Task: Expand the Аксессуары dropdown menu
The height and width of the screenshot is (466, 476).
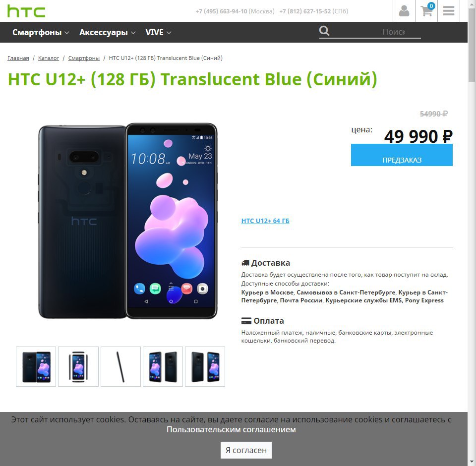Action: [x=107, y=32]
